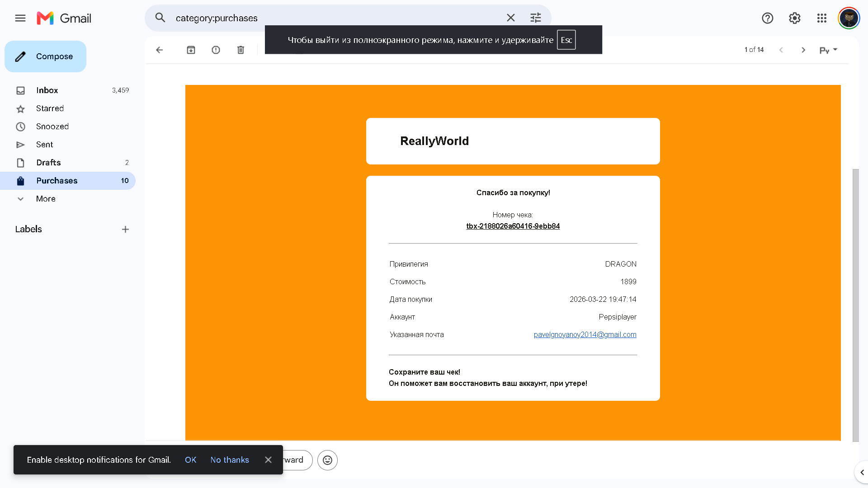This screenshot has width=868, height=488.
Task: Clear the search query
Action: (511, 18)
